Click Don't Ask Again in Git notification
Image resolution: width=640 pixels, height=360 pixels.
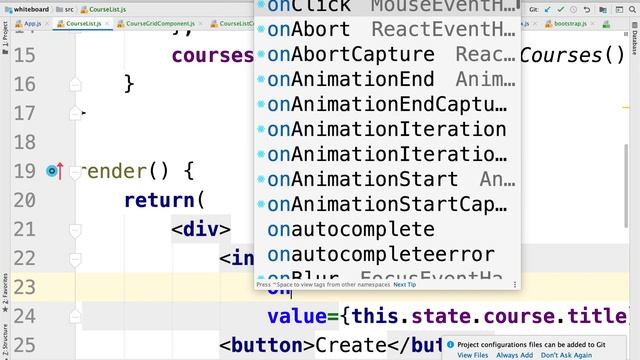click(x=566, y=355)
